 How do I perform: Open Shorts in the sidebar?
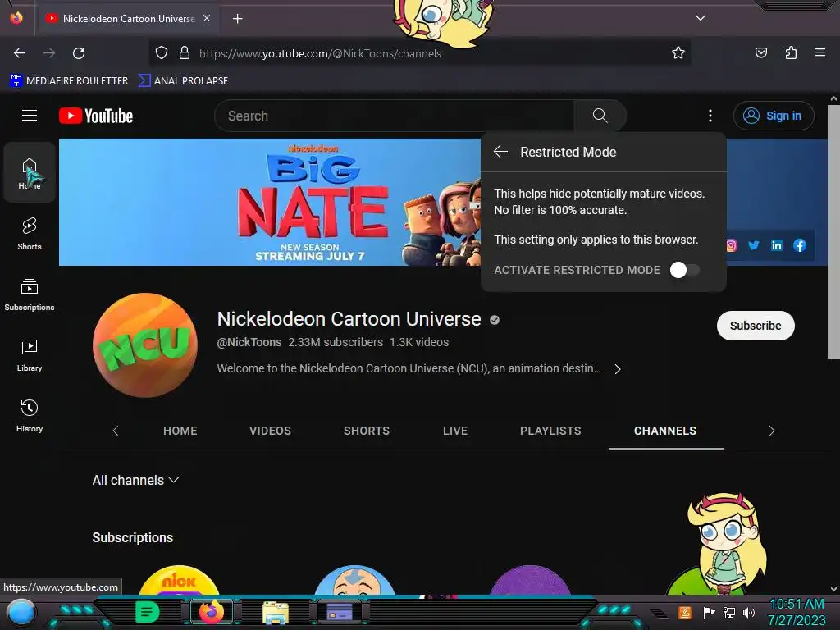[30, 234]
